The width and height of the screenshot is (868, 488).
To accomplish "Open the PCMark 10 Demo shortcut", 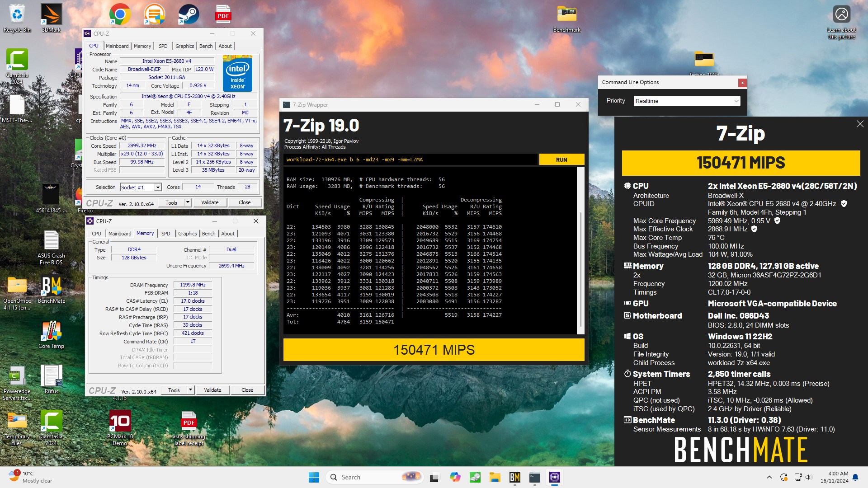I will coord(120,428).
